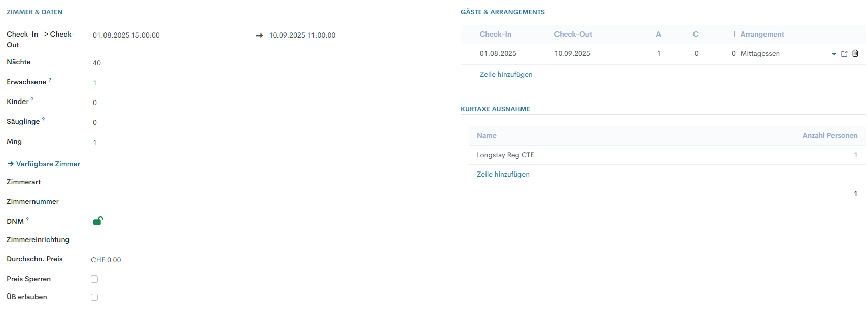Click the green DNM unlock padlock icon
Viewport: 868px width, 310px height.
coord(98,221)
